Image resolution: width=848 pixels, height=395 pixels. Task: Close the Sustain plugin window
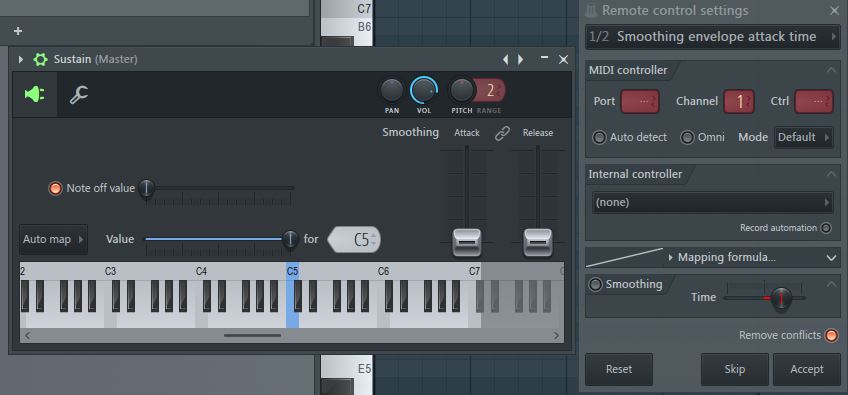point(563,60)
